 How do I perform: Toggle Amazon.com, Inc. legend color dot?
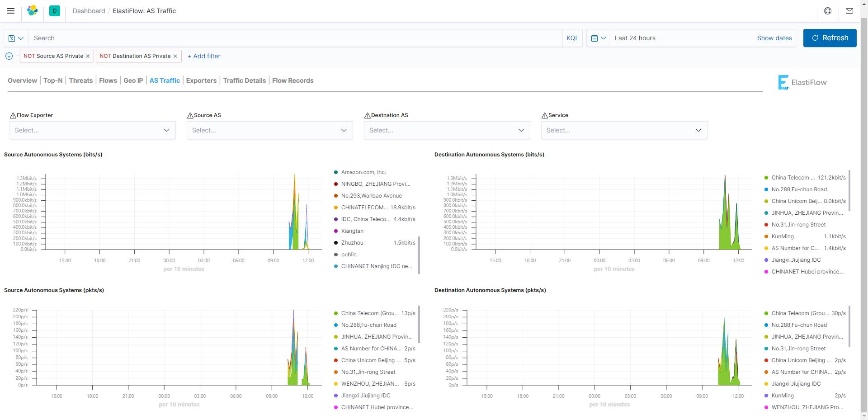pyautogui.click(x=336, y=172)
